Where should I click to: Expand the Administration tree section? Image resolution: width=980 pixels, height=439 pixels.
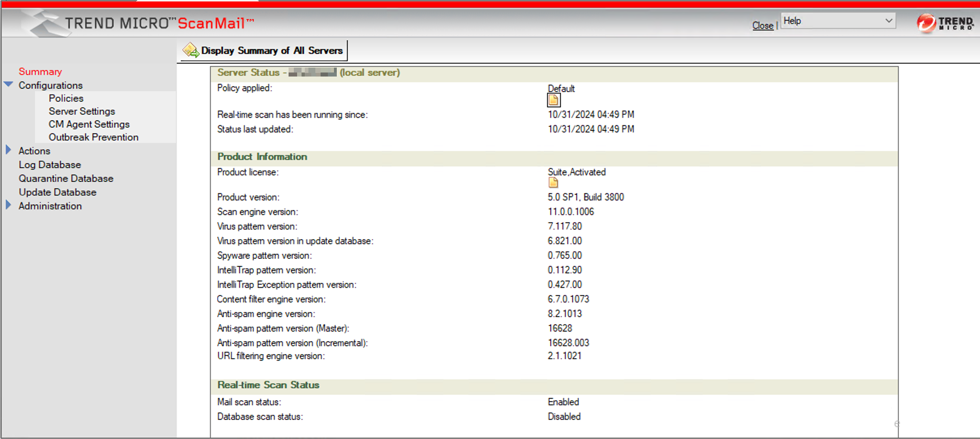pyautogui.click(x=9, y=205)
